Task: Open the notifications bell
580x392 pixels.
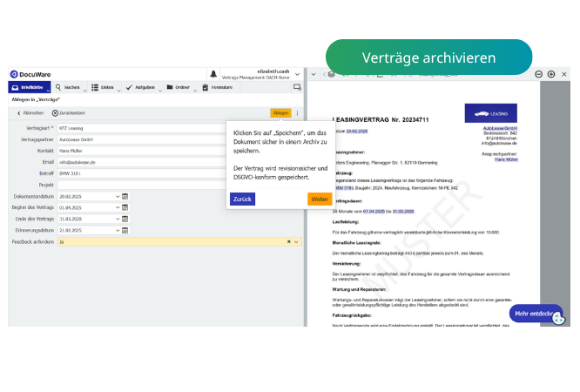Action: 213,74
